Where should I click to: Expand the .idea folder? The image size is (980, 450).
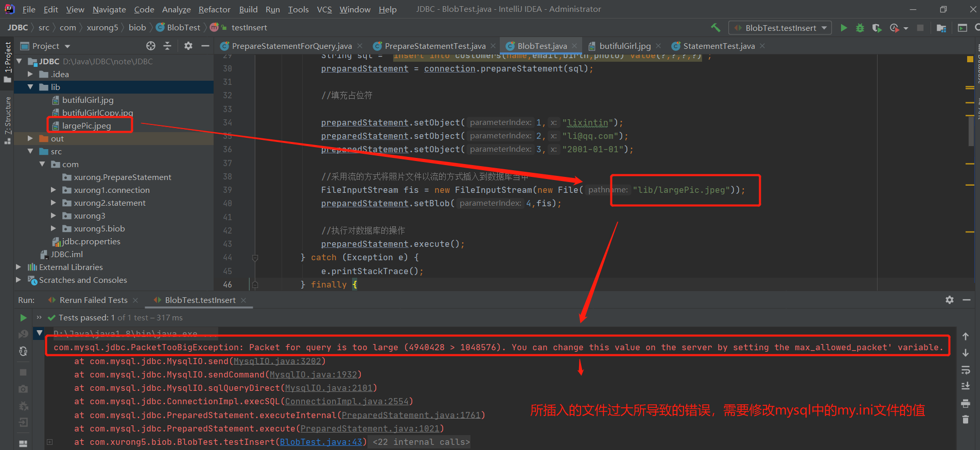(30, 74)
